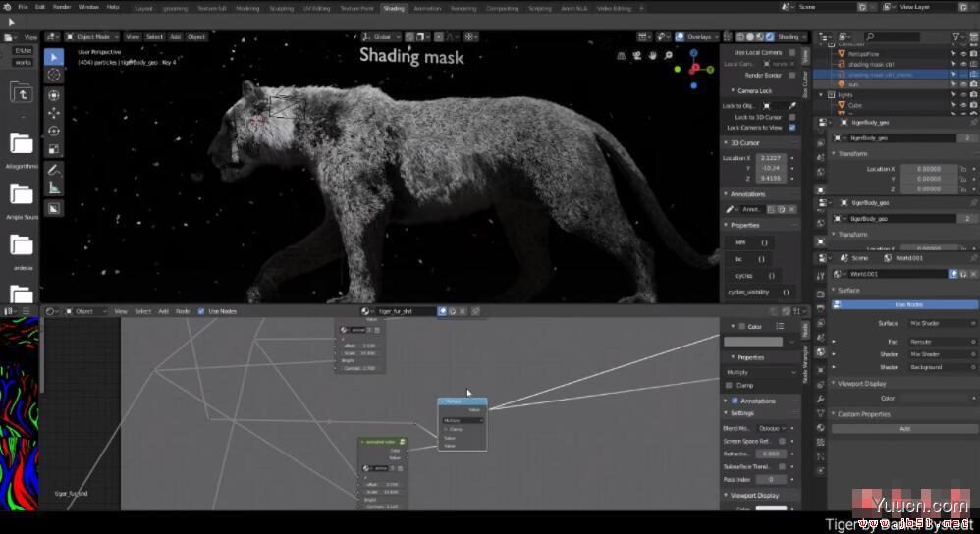Open the Multiply blend type dropdown in sidebar

(x=761, y=372)
